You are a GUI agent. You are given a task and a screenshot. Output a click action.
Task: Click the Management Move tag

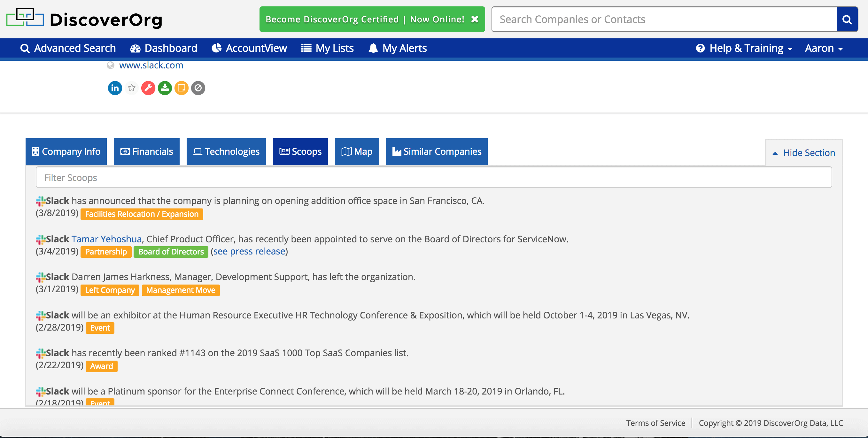click(181, 290)
